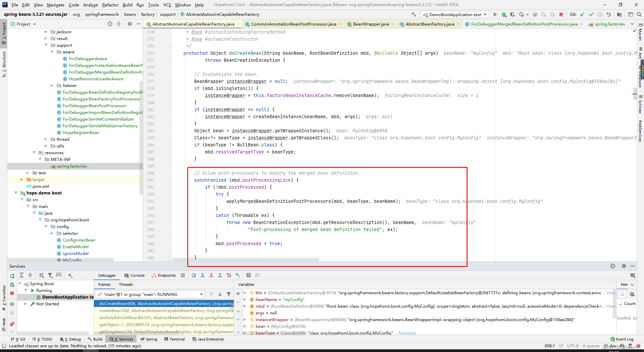
Task: Click the Evaluate Expression calculator icon
Action: tap(249, 275)
